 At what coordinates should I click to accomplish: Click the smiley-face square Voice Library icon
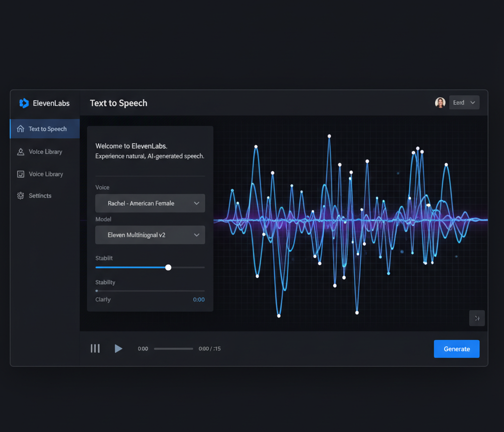tap(20, 174)
